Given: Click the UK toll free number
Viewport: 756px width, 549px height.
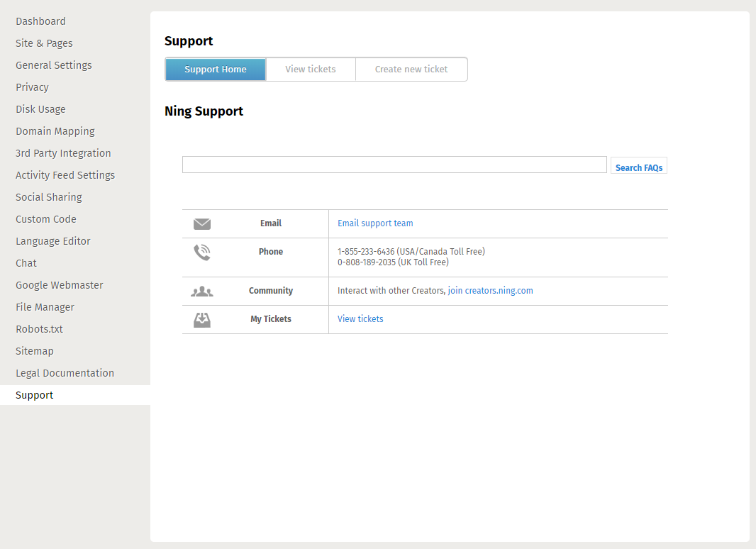Looking at the screenshot, I should click(393, 262).
